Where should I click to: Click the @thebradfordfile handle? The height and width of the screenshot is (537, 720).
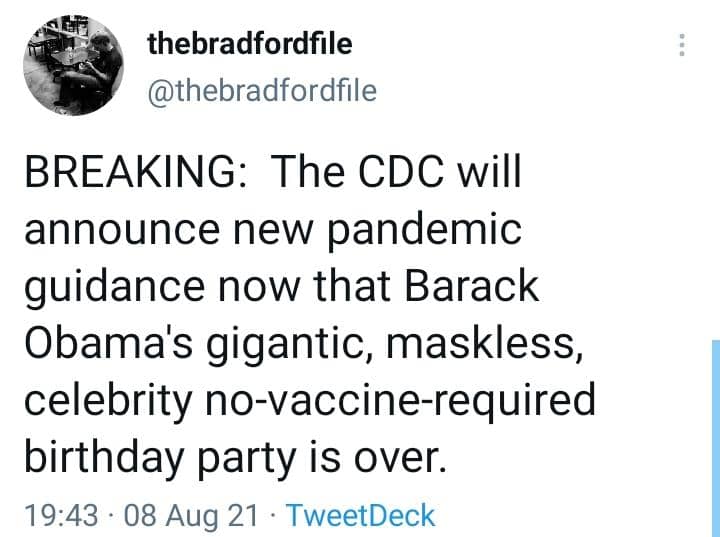point(262,92)
